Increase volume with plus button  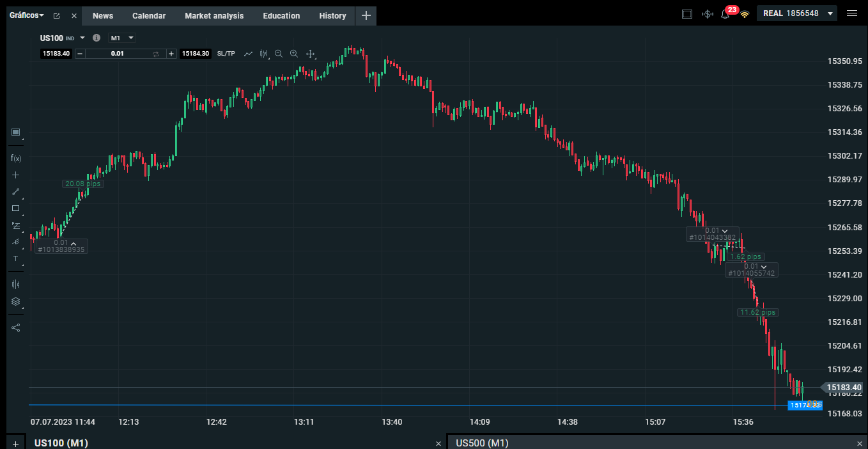(x=171, y=54)
